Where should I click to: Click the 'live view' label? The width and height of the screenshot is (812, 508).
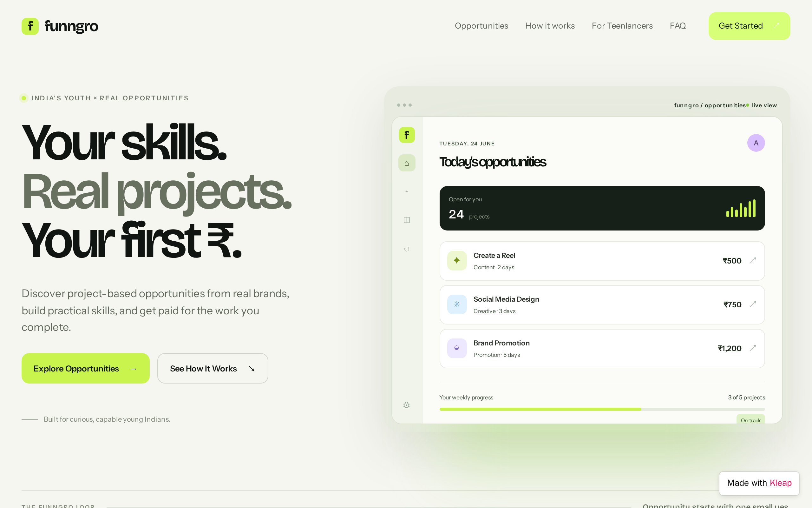(764, 105)
